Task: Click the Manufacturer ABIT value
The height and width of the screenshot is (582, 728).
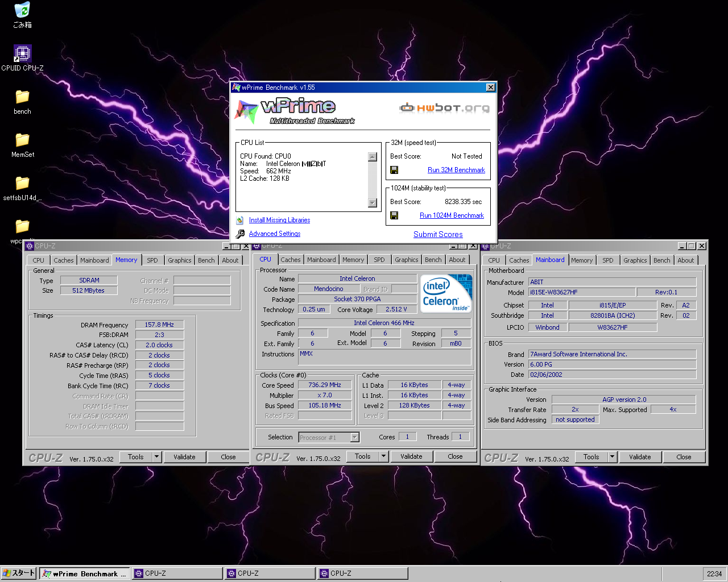Action: pos(612,282)
